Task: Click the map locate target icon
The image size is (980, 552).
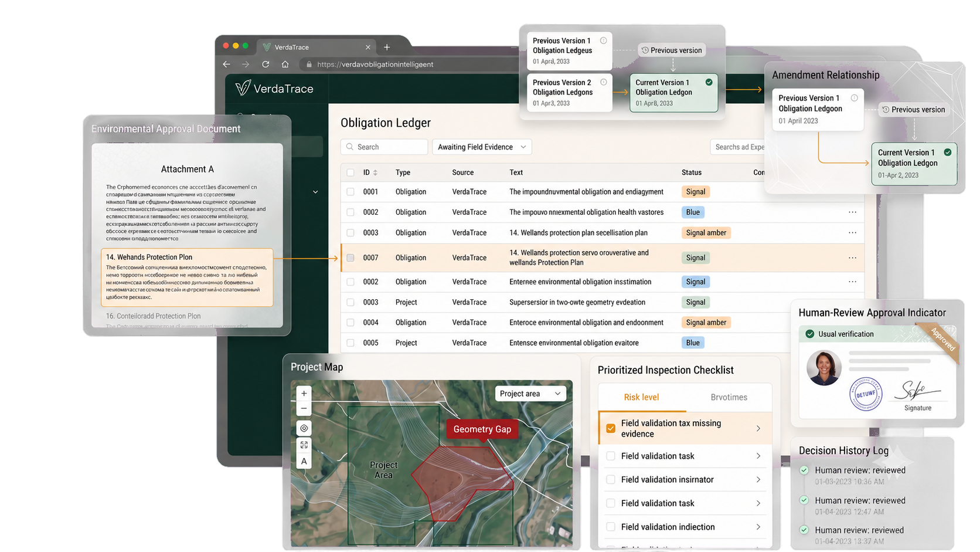Action: tap(304, 428)
